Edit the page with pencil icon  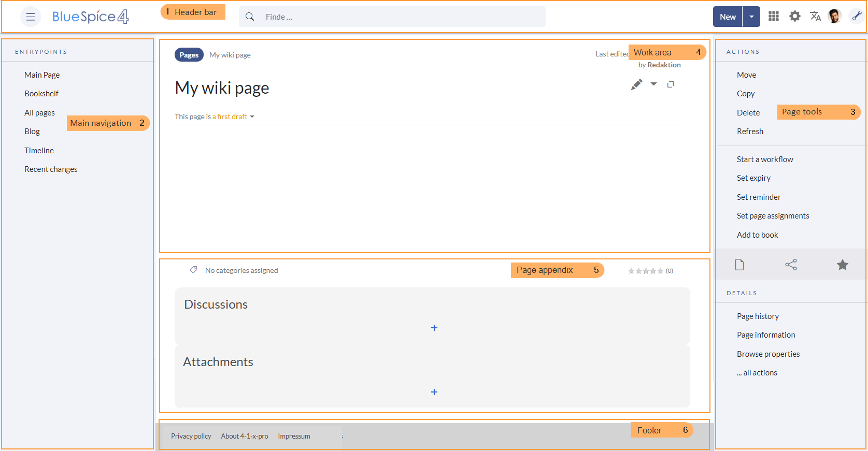click(637, 84)
